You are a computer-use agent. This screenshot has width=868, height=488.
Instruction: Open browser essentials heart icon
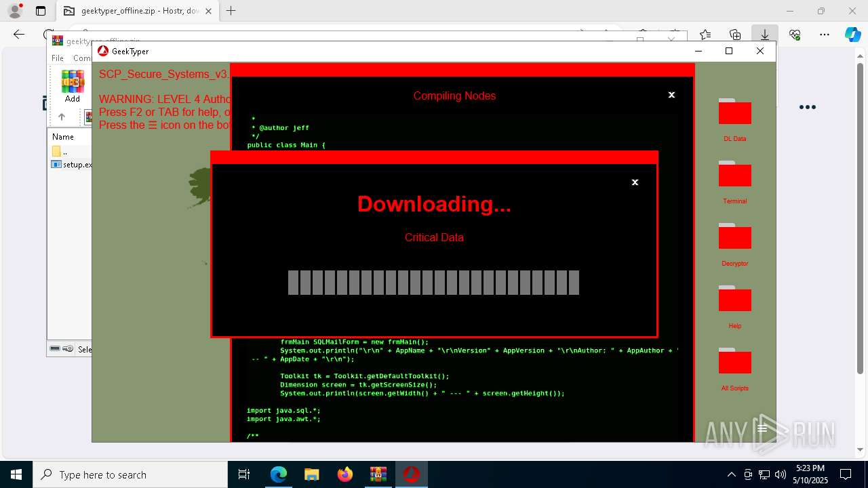click(795, 35)
